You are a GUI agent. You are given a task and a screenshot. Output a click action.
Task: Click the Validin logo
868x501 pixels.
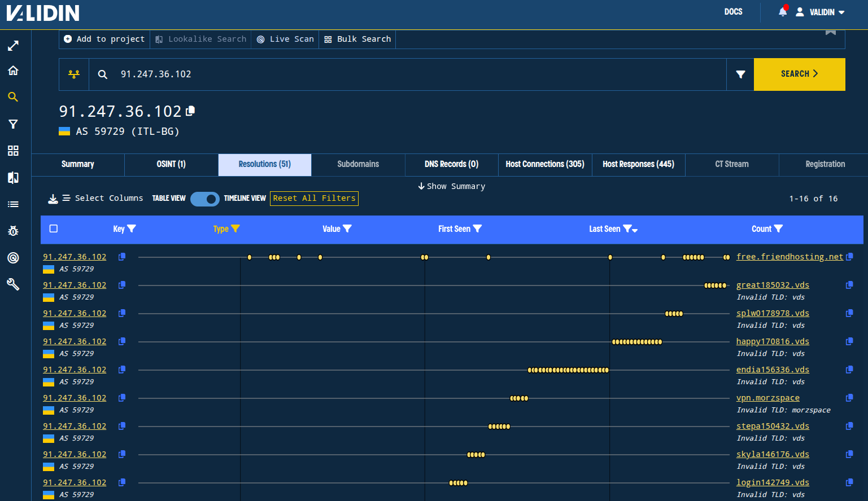[x=43, y=12]
